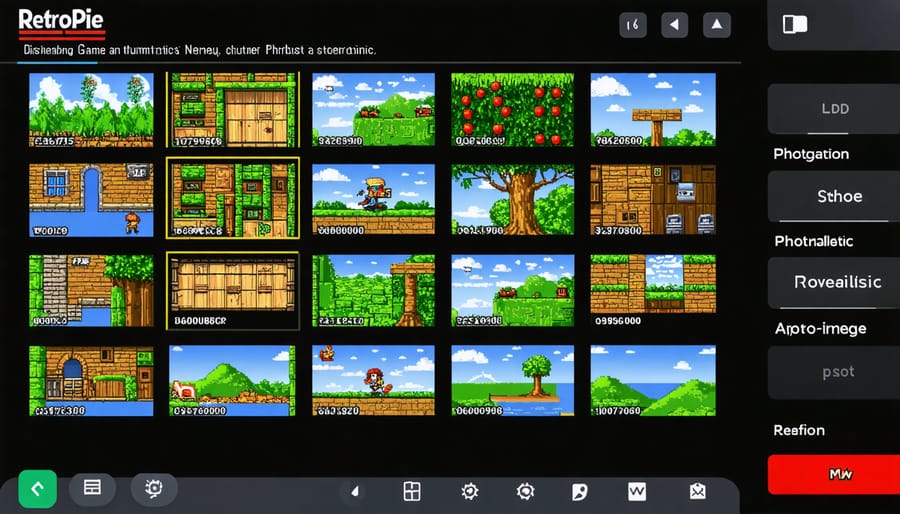Open the large brown-trunk tree thumbnail
The image size is (900, 514).
pos(513,200)
